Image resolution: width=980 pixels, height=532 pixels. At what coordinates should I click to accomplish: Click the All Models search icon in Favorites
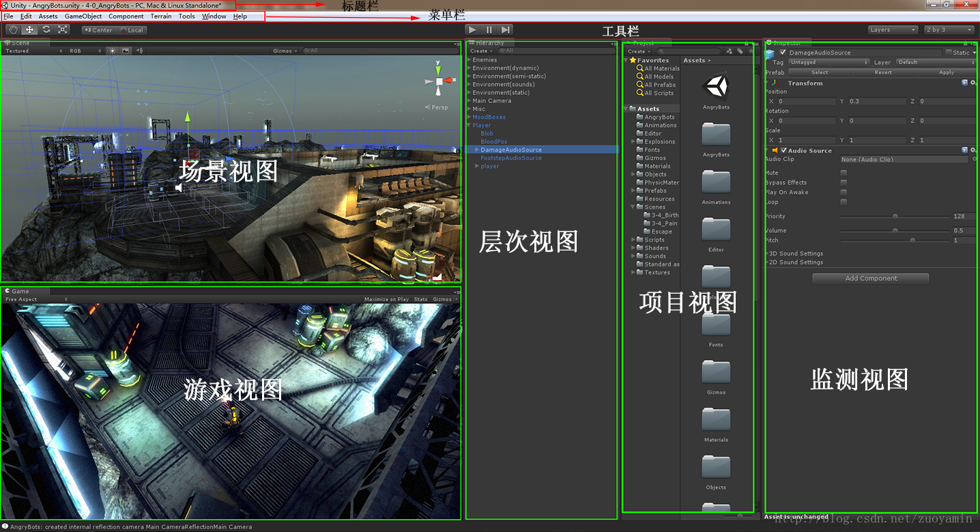(639, 76)
